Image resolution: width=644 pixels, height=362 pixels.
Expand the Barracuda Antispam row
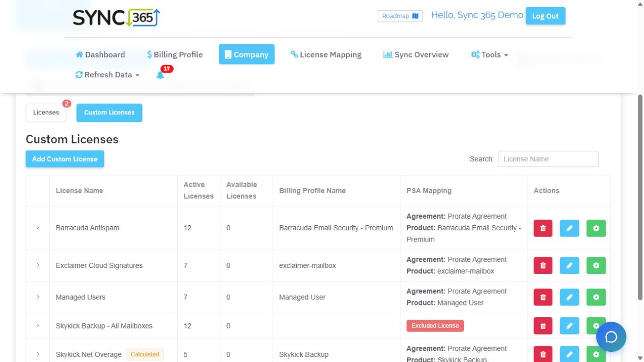click(x=38, y=228)
